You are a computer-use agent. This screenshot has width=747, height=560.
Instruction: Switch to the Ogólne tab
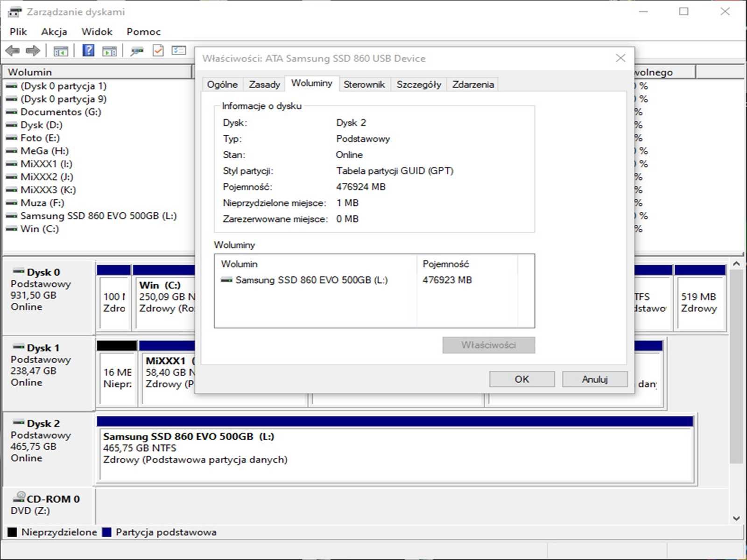point(223,84)
